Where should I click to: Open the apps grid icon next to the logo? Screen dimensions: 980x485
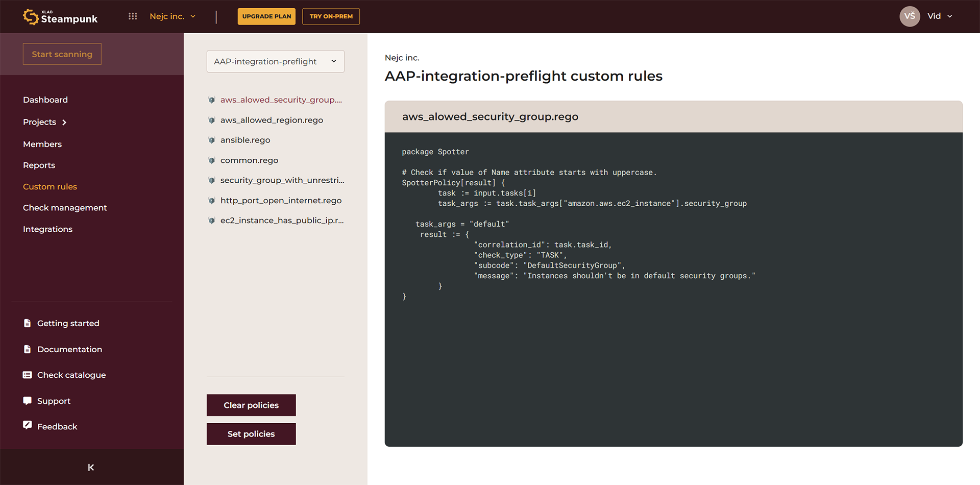[x=132, y=16]
